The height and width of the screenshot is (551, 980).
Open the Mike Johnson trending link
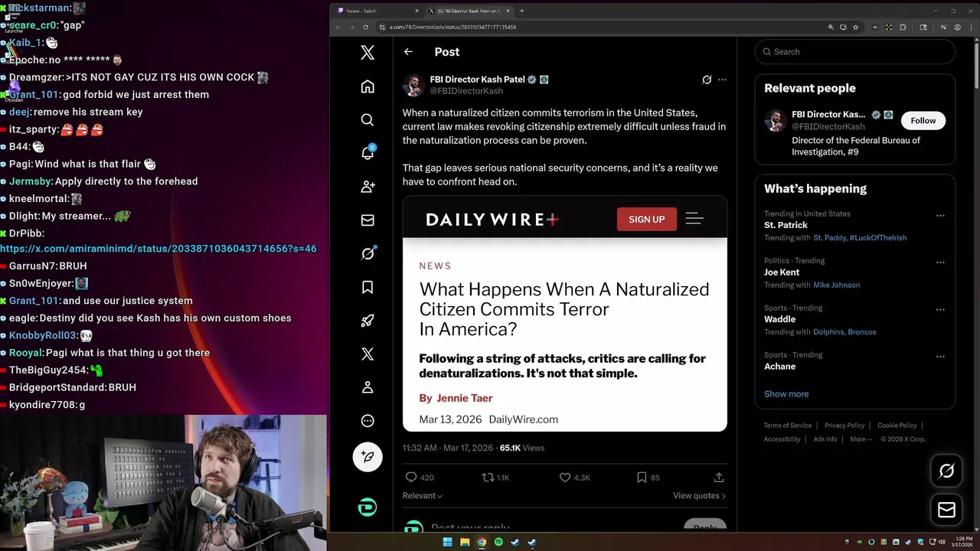pos(836,285)
